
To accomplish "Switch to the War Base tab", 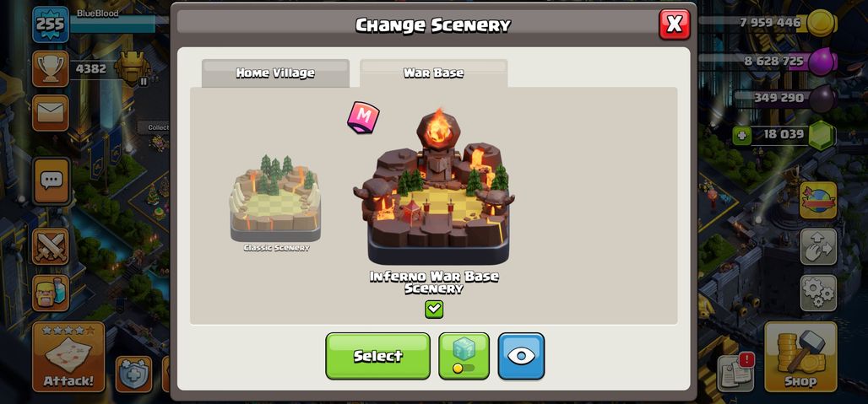I will pyautogui.click(x=433, y=73).
